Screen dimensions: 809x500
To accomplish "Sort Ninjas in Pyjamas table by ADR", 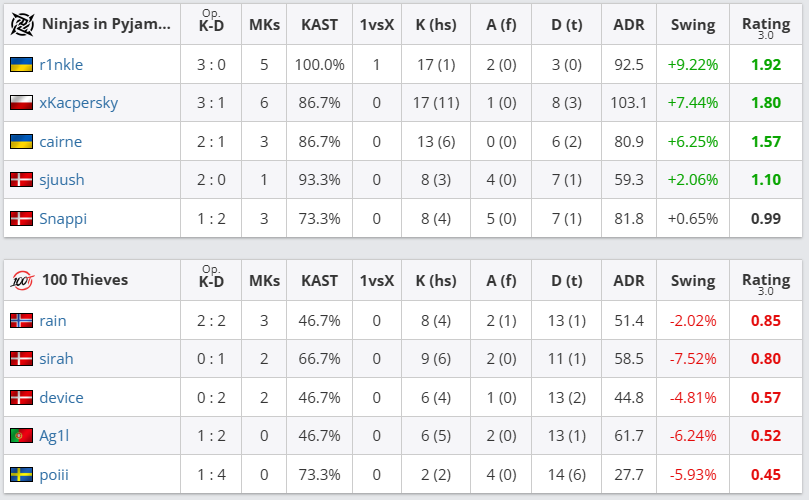I will [x=629, y=25].
